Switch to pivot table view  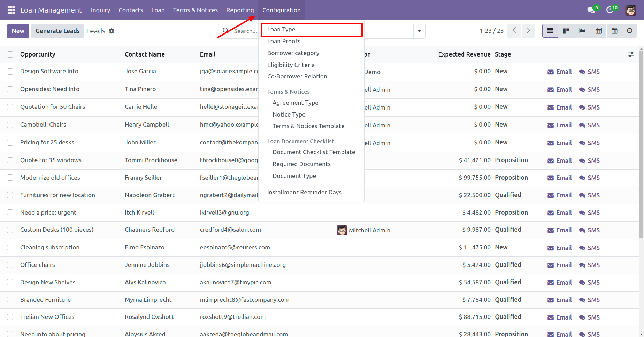point(599,31)
